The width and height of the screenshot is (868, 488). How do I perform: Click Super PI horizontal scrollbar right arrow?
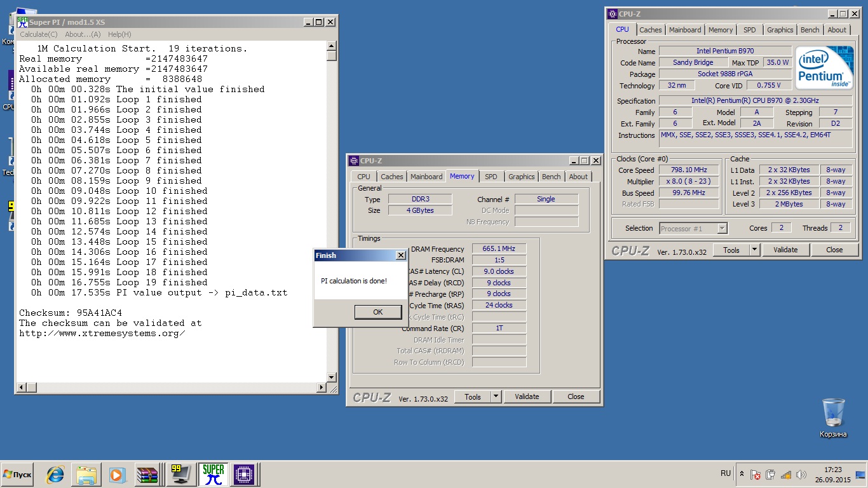[322, 387]
